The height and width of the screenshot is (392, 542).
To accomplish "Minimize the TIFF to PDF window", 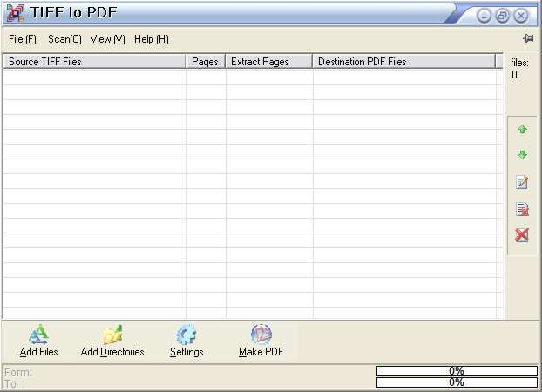I will (x=484, y=16).
